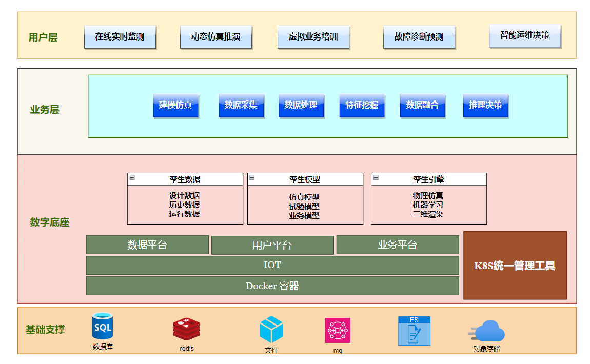The image size is (590, 364).
Task: Select the green 业务平台 bar
Action: (398, 245)
